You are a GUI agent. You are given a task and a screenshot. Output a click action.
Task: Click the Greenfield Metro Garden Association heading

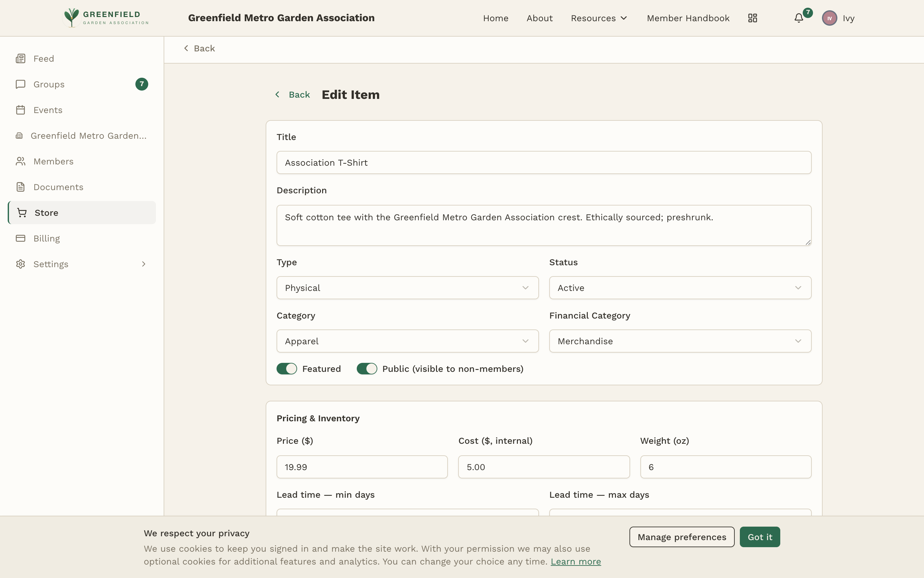click(281, 18)
